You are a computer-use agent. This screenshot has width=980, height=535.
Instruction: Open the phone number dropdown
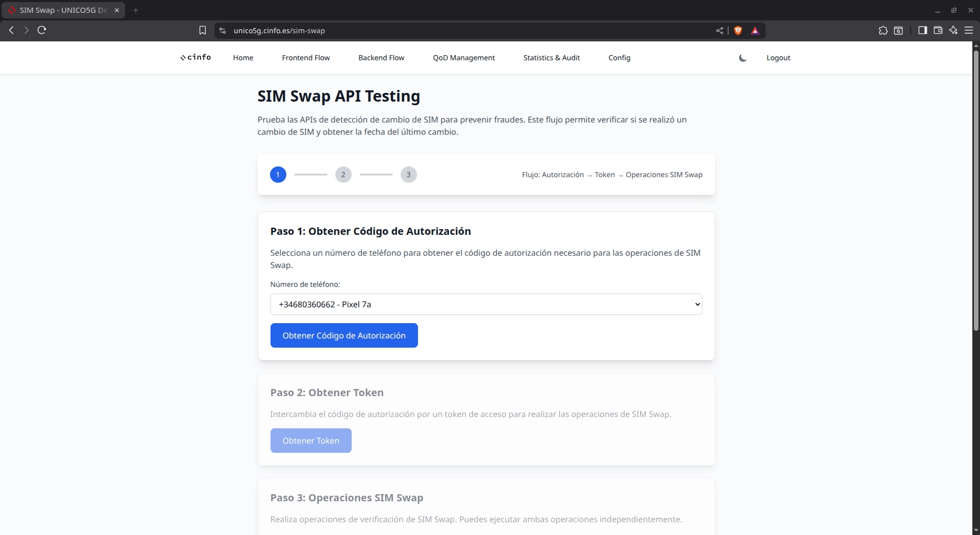pos(486,304)
